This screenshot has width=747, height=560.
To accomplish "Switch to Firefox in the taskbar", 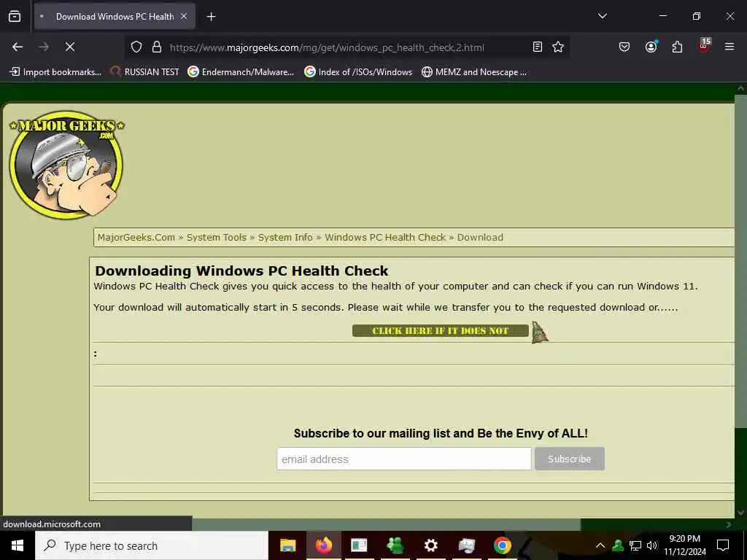I will tap(323, 545).
